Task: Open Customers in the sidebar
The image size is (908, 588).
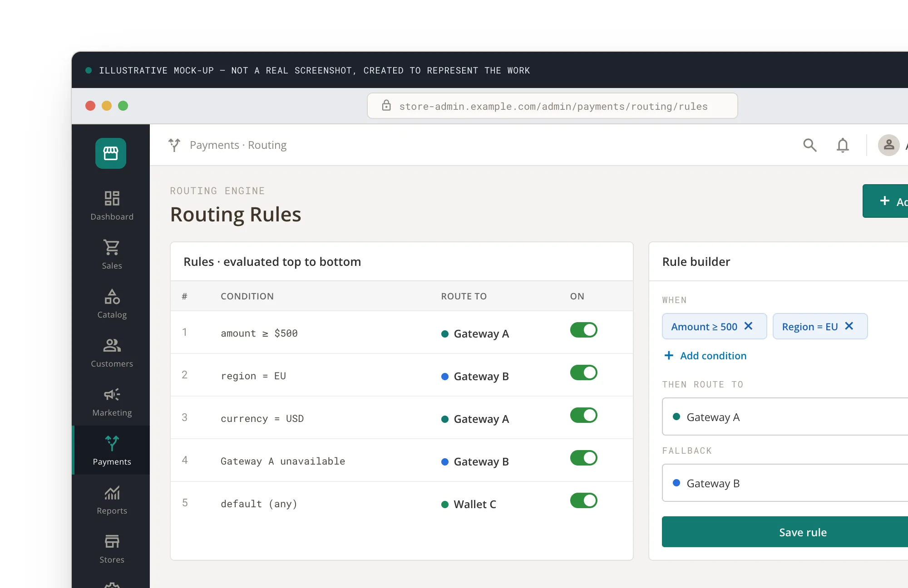Action: 112,352
